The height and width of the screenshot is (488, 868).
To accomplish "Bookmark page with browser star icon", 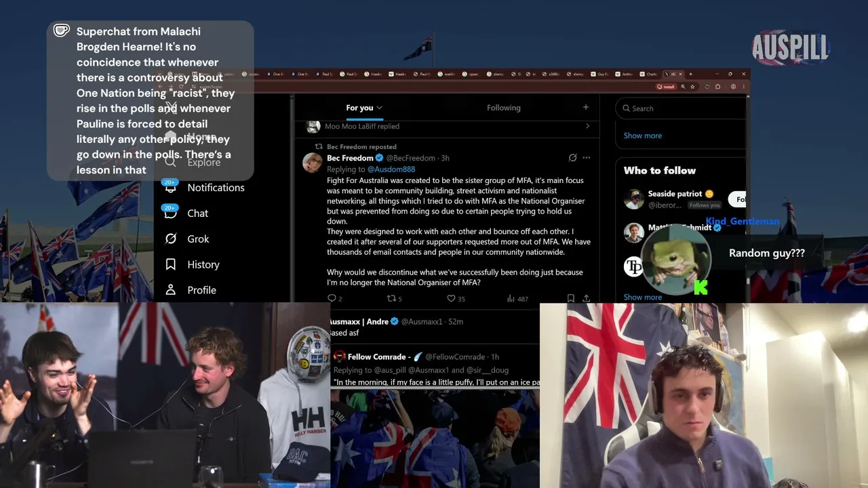I will click(x=692, y=87).
